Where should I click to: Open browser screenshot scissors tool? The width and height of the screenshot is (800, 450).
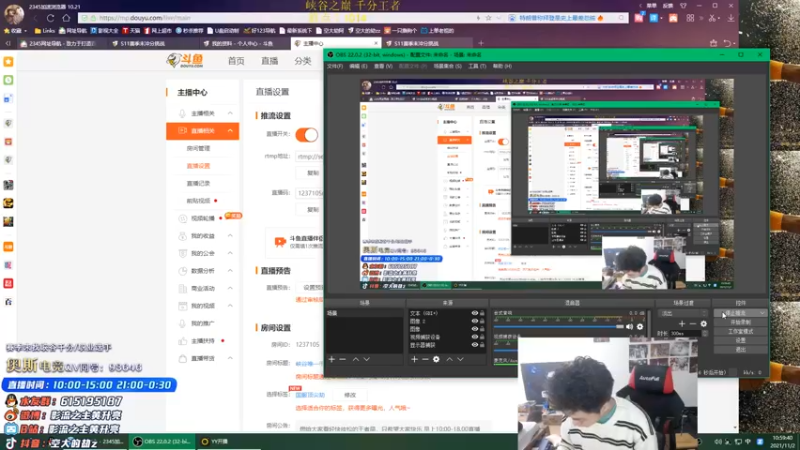click(x=713, y=18)
